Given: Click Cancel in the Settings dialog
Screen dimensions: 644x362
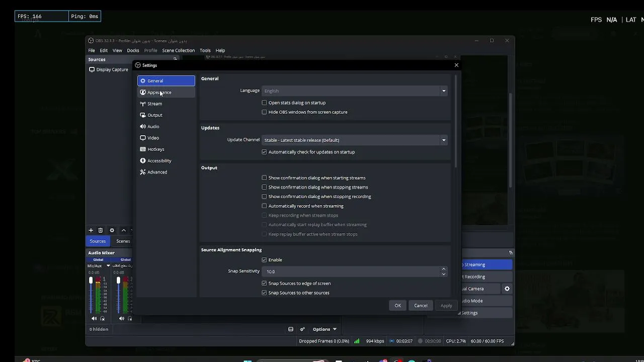Looking at the screenshot, I should [421, 306].
